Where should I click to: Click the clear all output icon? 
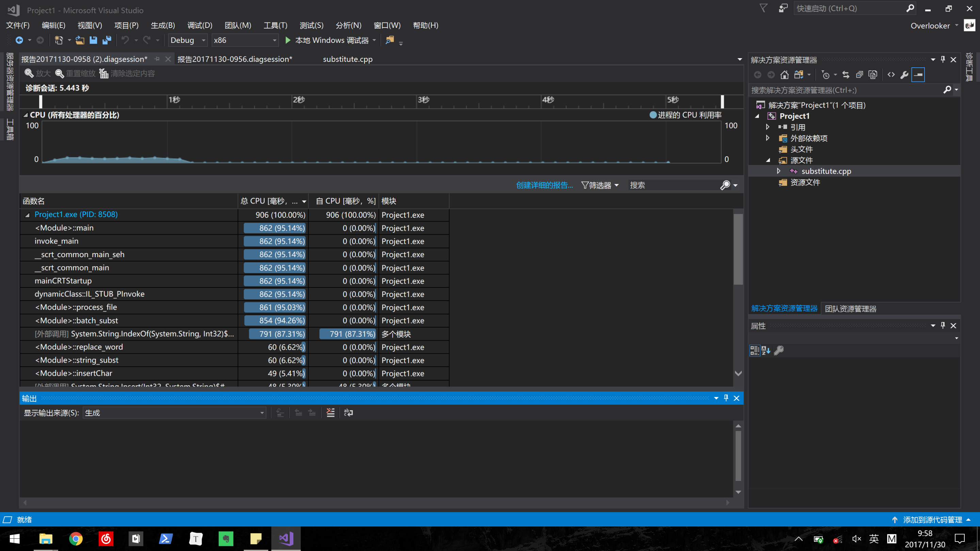pyautogui.click(x=331, y=413)
